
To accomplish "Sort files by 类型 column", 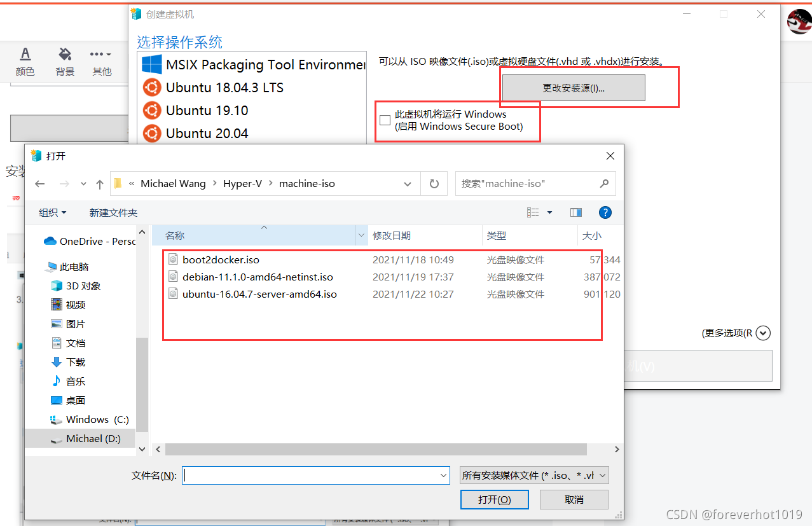I will (x=530, y=235).
